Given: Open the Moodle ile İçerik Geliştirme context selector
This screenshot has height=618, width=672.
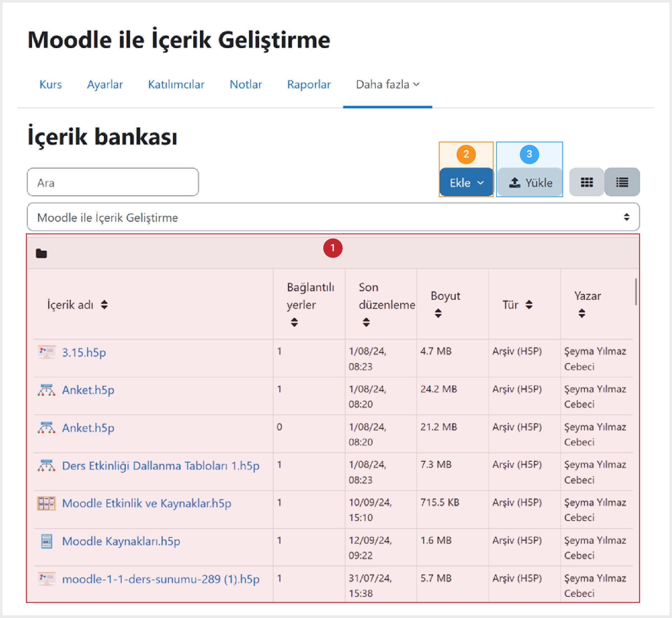Looking at the screenshot, I should coord(333,217).
